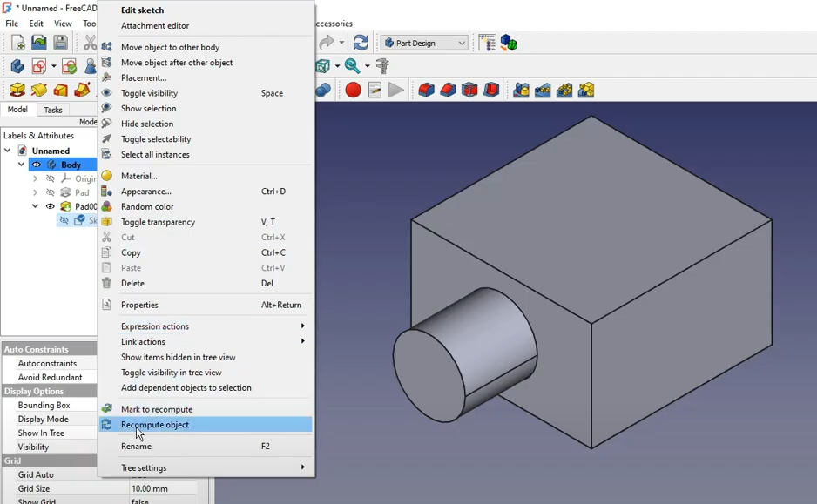Refresh the document with the recompute icon
Image resolution: width=817 pixels, height=504 pixels.
[x=360, y=41]
